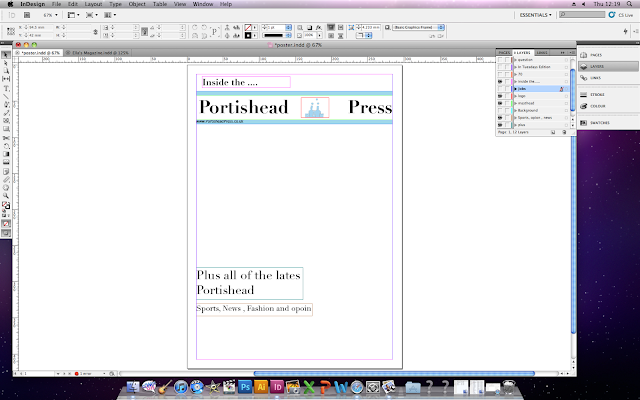The width and height of the screenshot is (640, 400).
Task: Click the reference point locator in control panel
Action: (x=11, y=31)
